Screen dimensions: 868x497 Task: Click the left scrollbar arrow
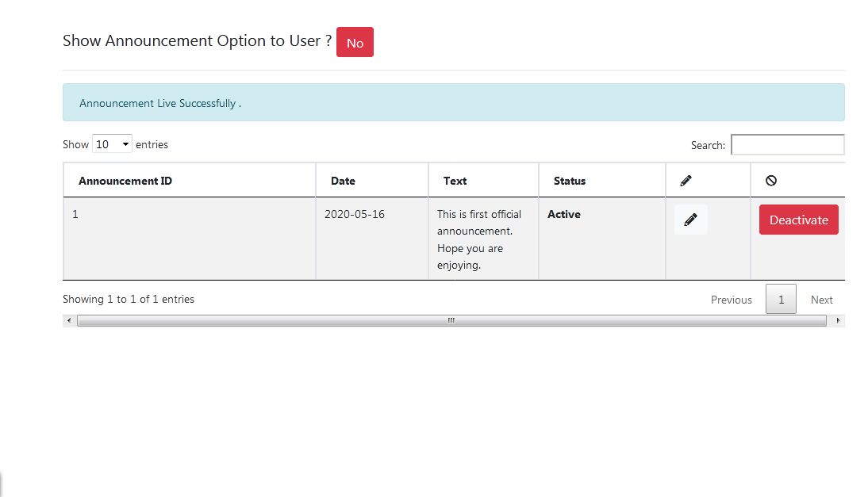69,320
